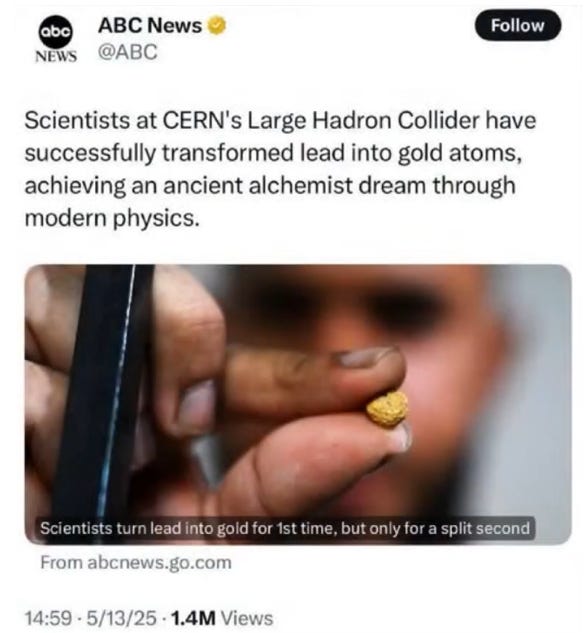
Task: Click the gold verified badge beside ABC News
Action: tap(216, 25)
